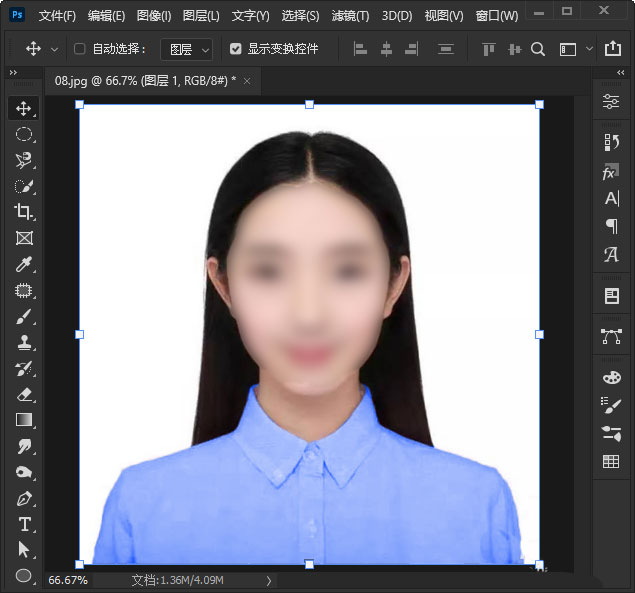Viewport: 635px width, 593px height.
Task: Uncheck the 显示变换控件 checkbox
Action: 235,49
